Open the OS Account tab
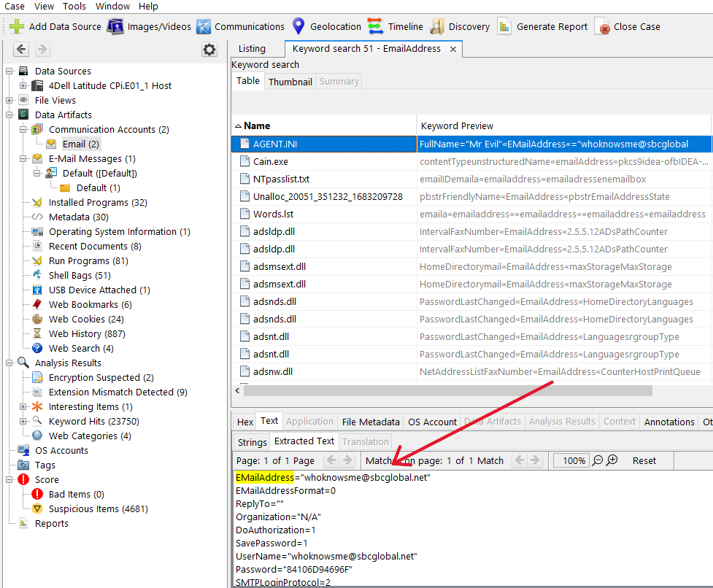 (x=432, y=422)
